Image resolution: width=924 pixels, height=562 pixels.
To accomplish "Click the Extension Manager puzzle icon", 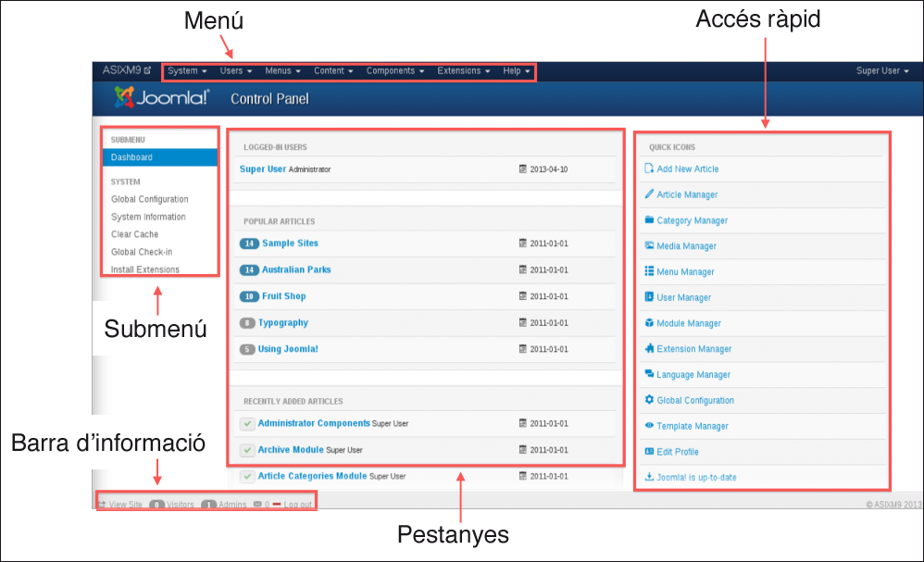I will (649, 348).
